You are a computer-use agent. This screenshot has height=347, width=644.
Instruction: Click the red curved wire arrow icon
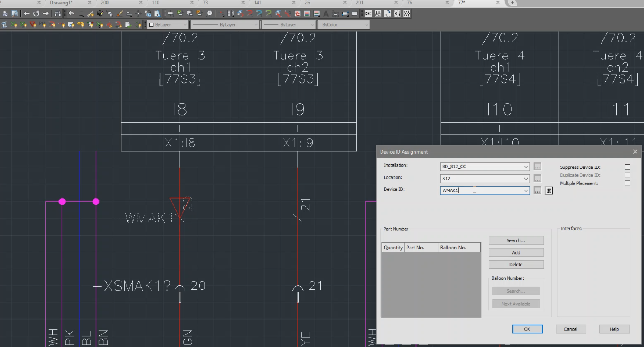250,13
